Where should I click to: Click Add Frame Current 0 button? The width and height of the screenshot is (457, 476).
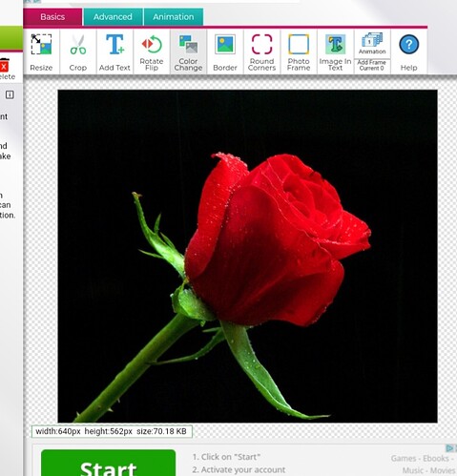[x=372, y=66]
